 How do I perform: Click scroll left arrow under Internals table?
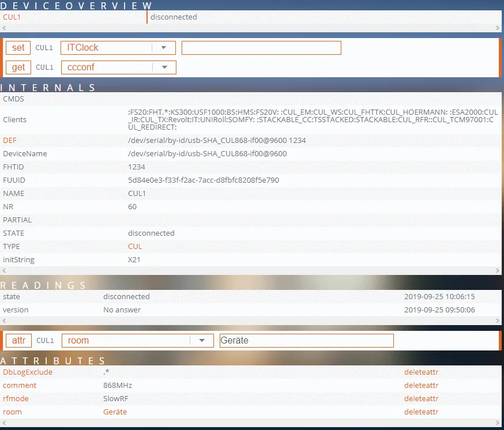coord(4,270)
